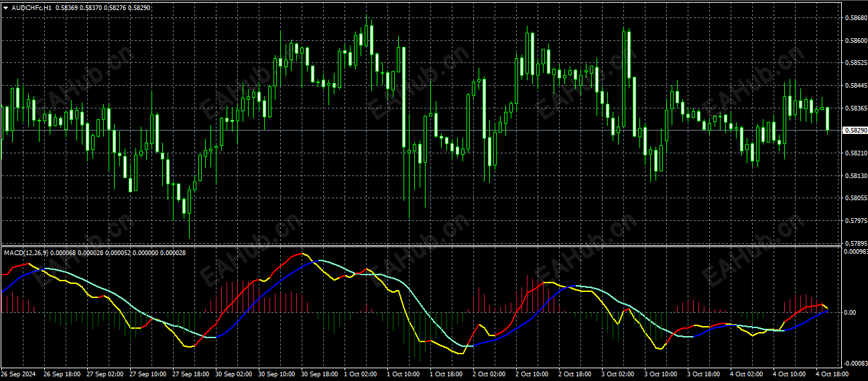Click the 30 Sep 10:00 time label

275,374
